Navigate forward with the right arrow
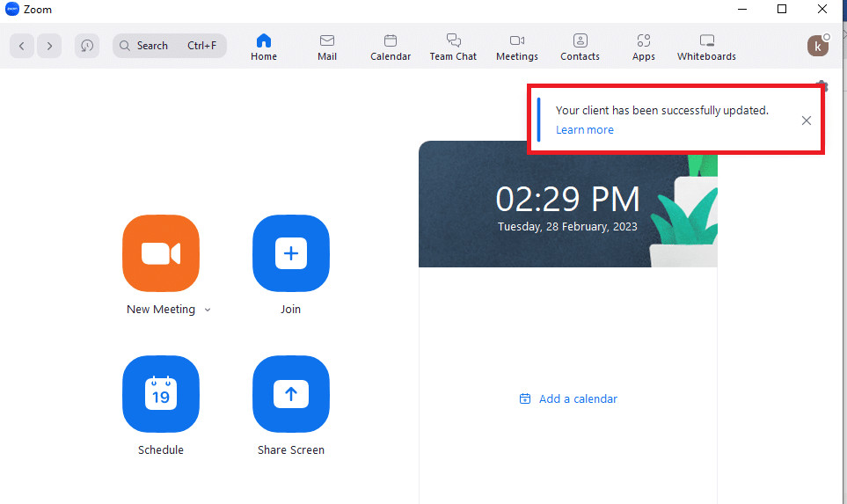 tap(49, 46)
